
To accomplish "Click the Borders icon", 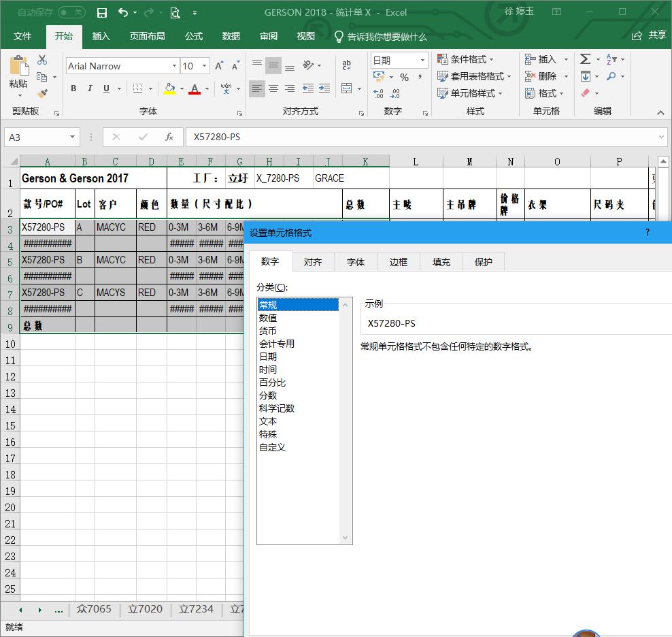I will pos(137,88).
